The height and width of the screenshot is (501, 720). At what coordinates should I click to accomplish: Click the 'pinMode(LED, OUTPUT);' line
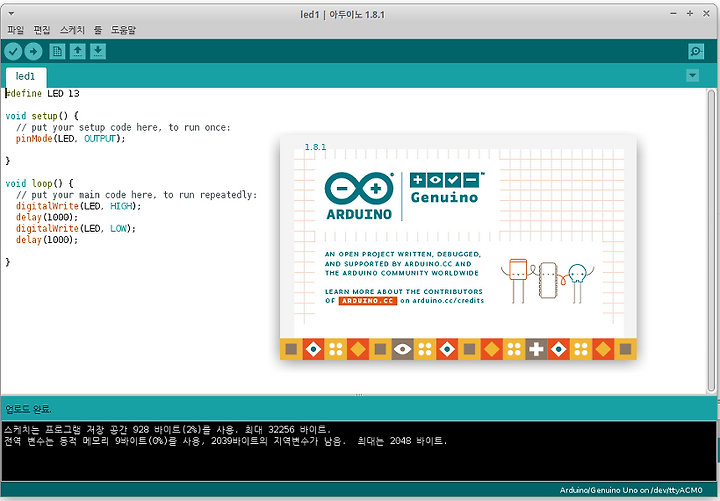pyautogui.click(x=70, y=139)
